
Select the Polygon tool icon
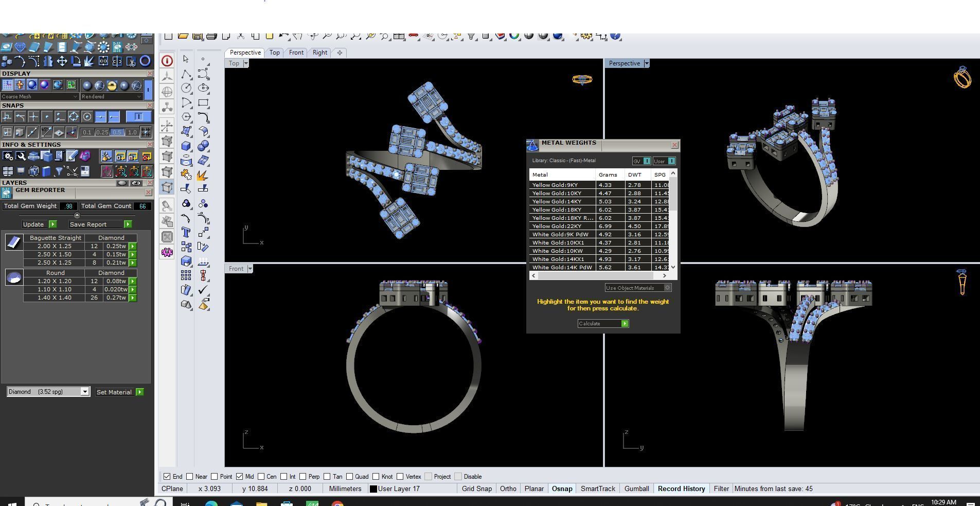[x=186, y=117]
